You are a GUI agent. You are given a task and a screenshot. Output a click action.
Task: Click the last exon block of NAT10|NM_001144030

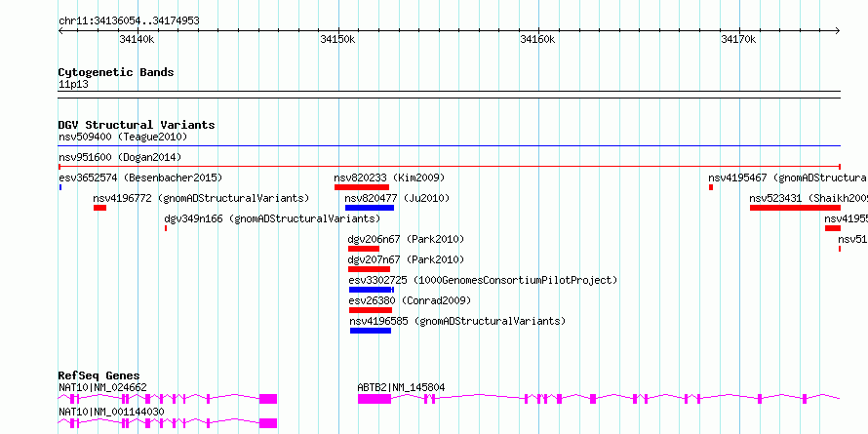pos(268,423)
